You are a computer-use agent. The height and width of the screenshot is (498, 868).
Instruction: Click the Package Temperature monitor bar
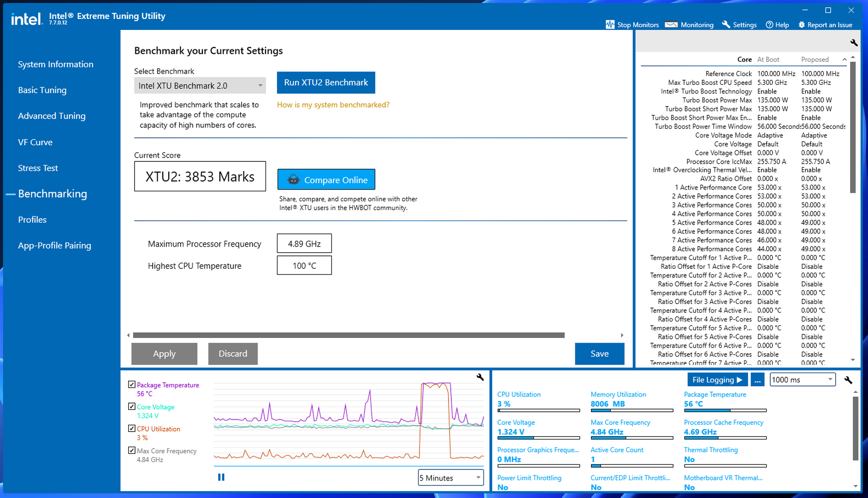click(725, 410)
